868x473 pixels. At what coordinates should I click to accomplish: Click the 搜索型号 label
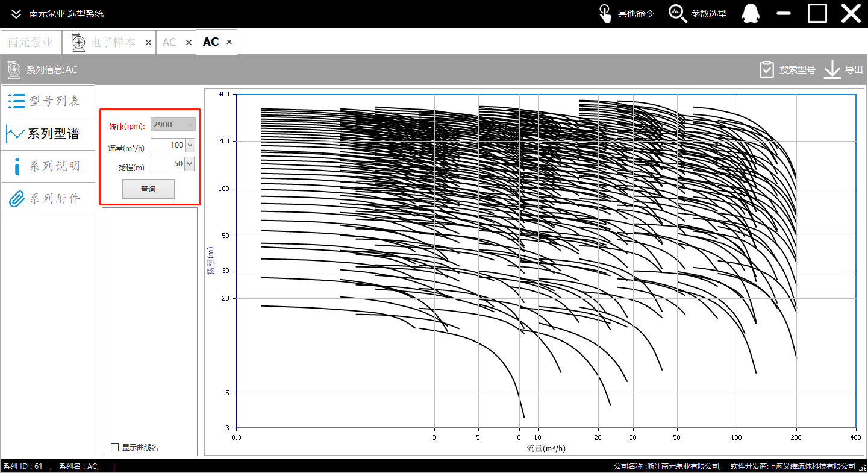coord(797,70)
